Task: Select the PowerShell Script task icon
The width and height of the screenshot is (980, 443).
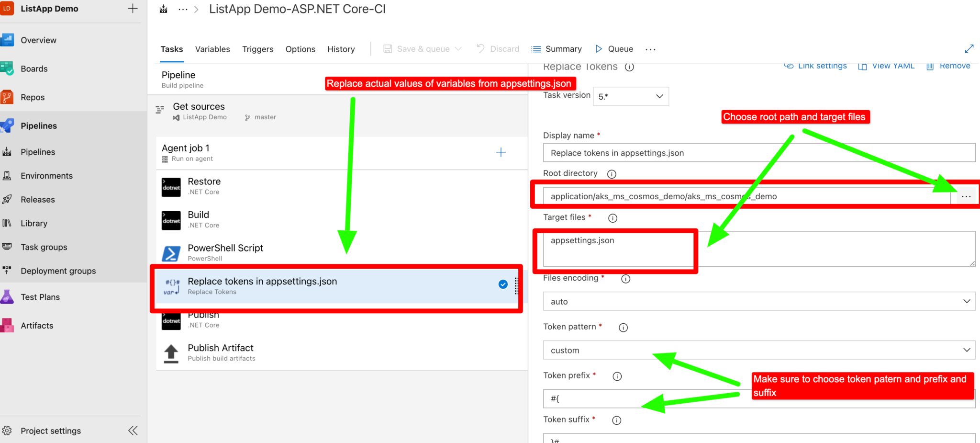Action: 171,252
